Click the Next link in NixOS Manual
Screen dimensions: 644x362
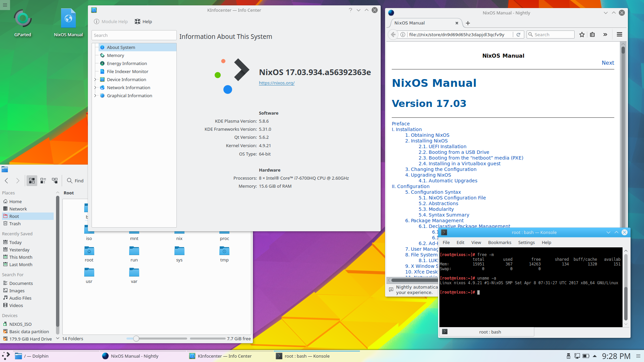608,63
